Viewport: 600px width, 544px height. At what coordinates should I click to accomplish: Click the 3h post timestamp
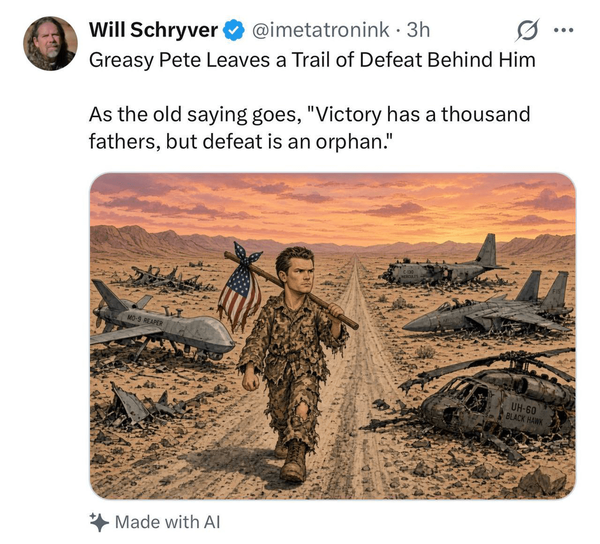[x=418, y=30]
